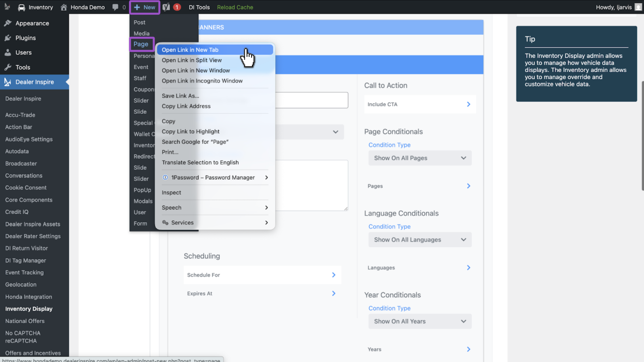
Task: Expand the Pages row under Page Conditionals
Action: click(x=420, y=186)
